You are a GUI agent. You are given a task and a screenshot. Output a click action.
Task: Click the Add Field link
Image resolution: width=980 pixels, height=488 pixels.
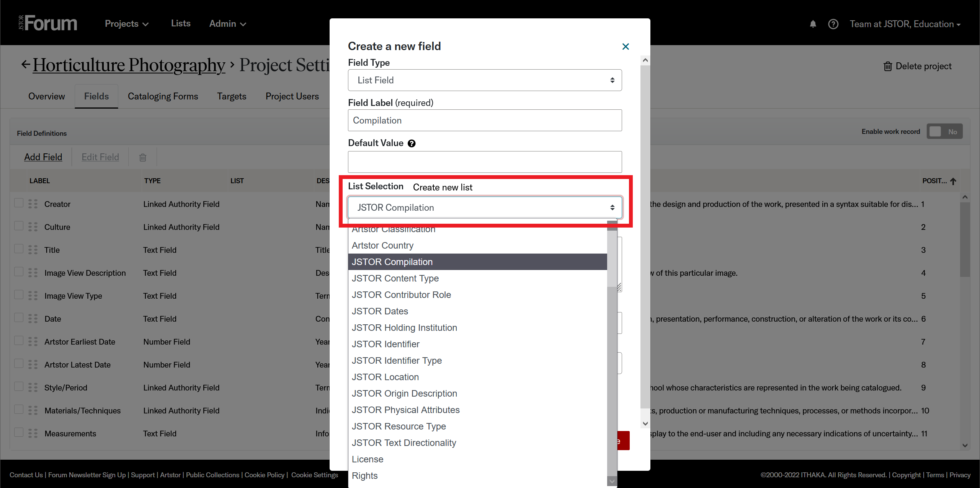click(43, 157)
